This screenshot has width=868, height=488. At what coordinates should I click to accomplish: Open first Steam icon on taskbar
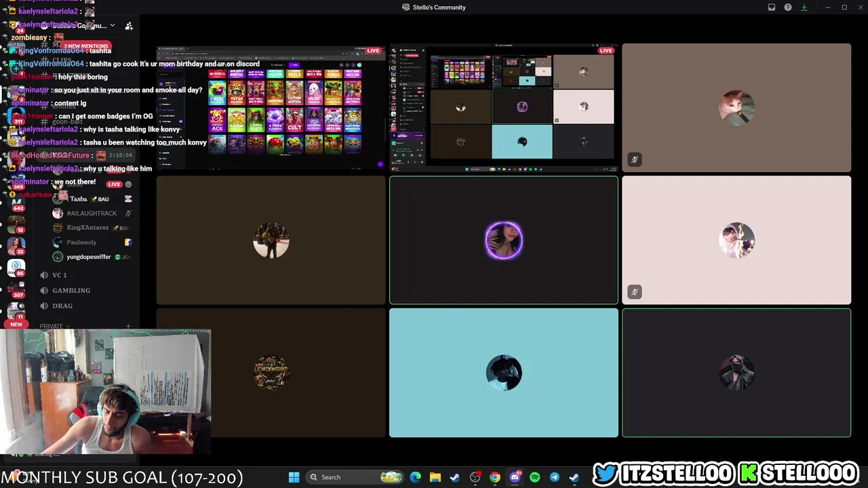pyautogui.click(x=455, y=477)
